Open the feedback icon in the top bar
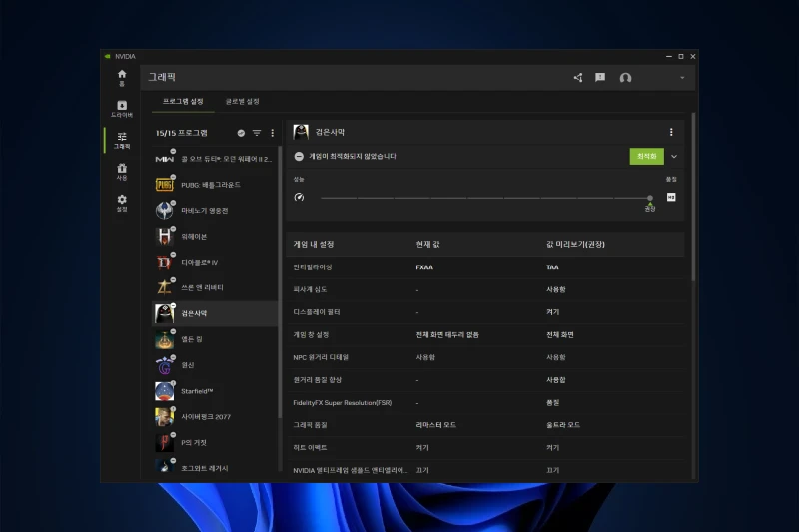The image size is (799, 532). point(600,77)
